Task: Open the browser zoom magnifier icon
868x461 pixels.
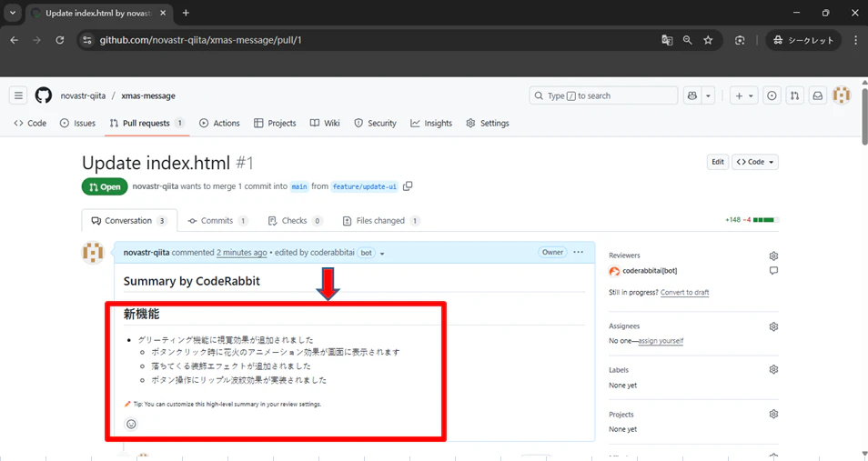Action: tap(688, 40)
